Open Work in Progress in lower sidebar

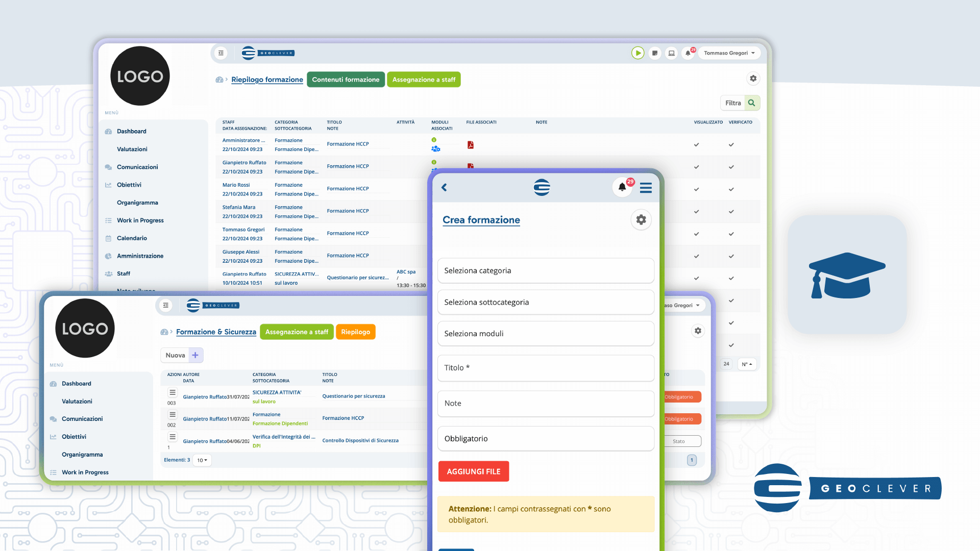click(x=85, y=472)
